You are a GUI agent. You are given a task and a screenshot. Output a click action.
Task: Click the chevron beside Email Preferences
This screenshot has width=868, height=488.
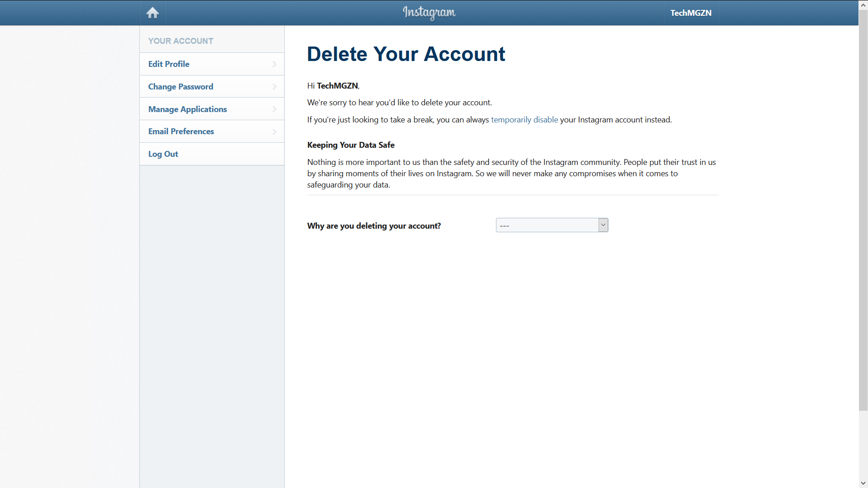coord(274,131)
